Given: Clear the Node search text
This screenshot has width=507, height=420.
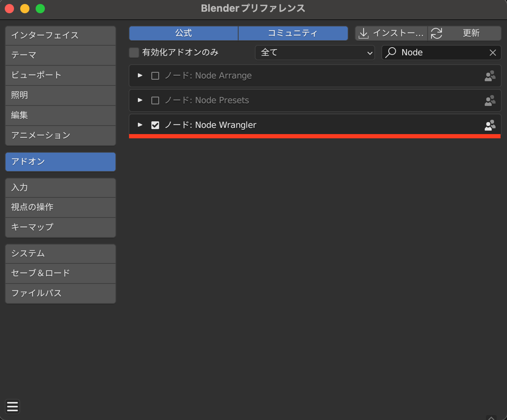Looking at the screenshot, I should (x=493, y=52).
